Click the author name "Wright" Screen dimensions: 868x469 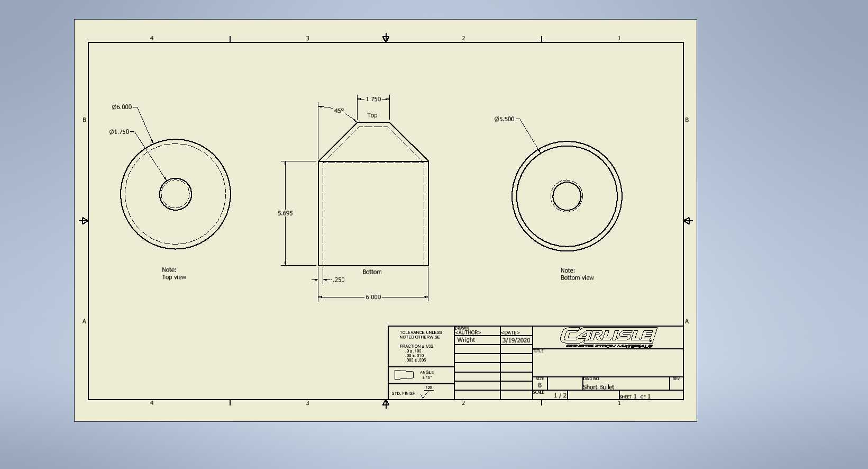[466, 340]
